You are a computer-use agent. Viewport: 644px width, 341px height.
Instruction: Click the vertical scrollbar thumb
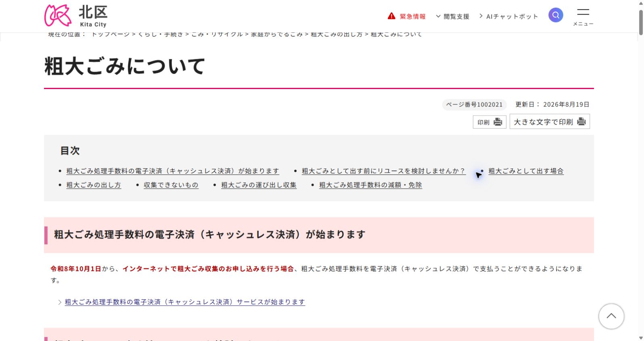tap(641, 22)
